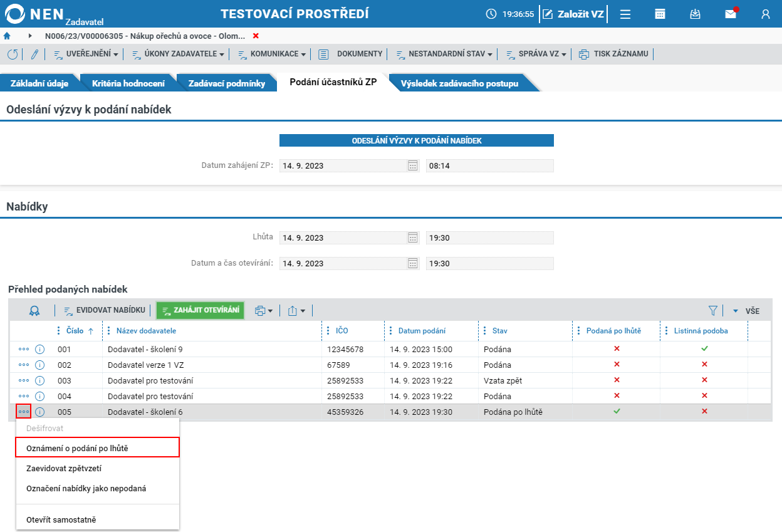Show info for offer 002
This screenshot has height=532, width=782.
39,365
